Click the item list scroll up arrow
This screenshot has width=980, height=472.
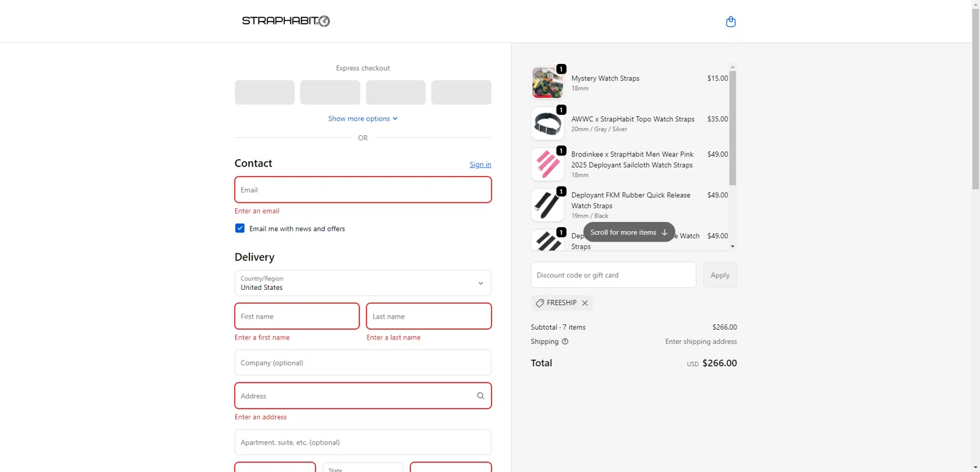(732, 67)
